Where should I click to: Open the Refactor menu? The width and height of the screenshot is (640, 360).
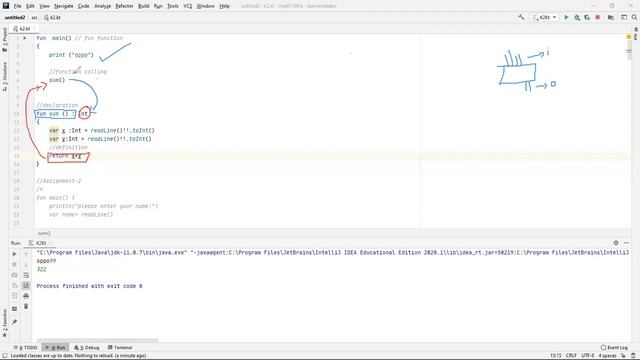(x=124, y=6)
